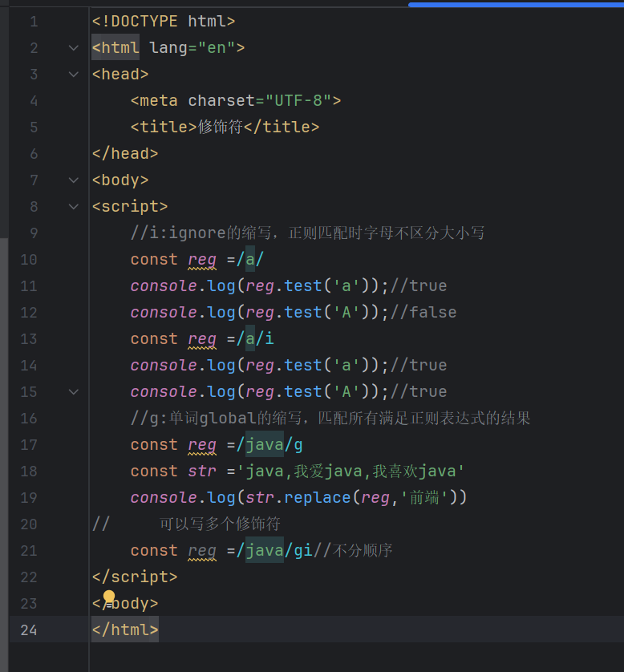This screenshot has width=624, height=672.
Task: Click line number 24 in the gutter
Action: coord(29,630)
